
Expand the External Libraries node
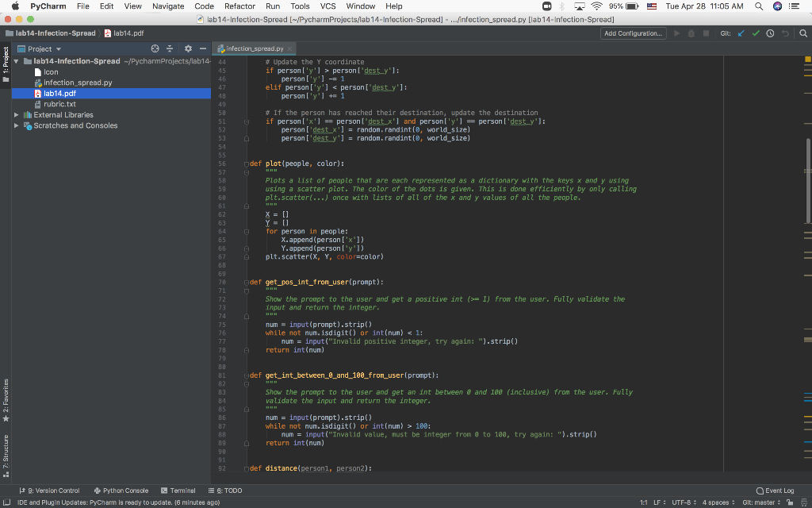[15, 114]
